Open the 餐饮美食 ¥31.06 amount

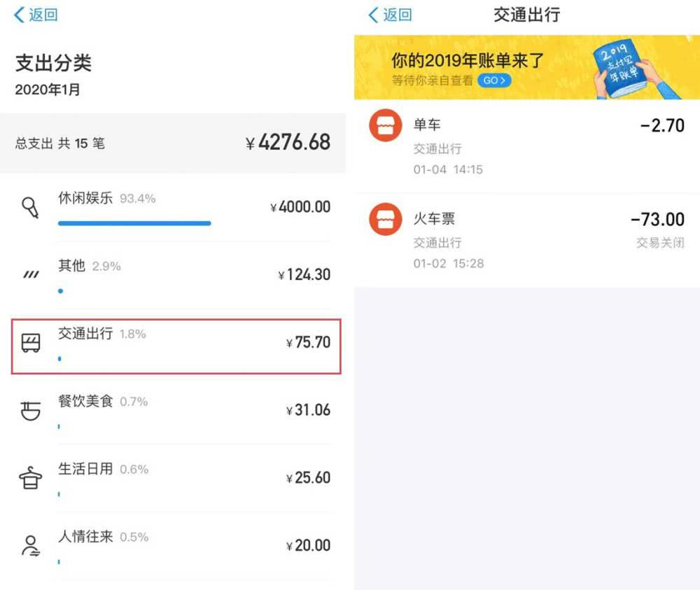(309, 410)
